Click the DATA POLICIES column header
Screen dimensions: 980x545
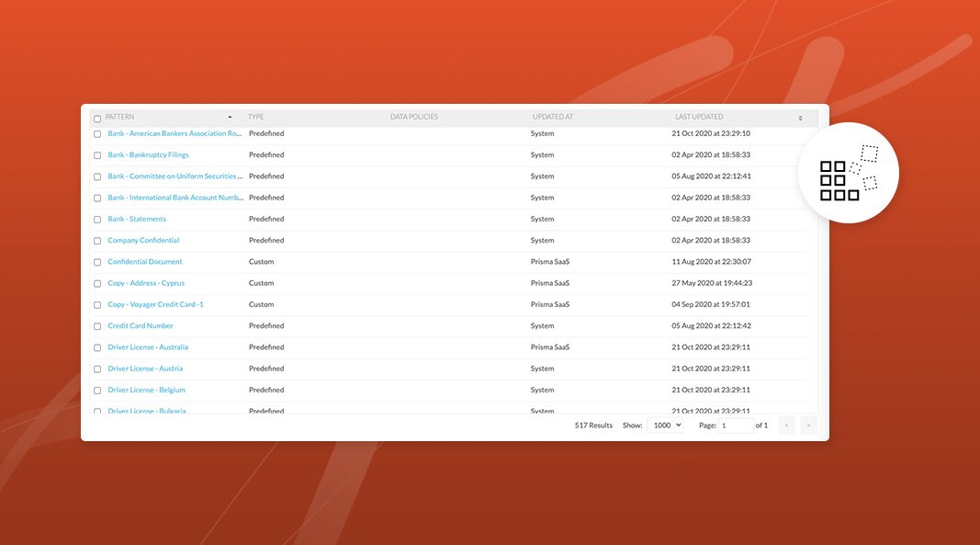(x=413, y=117)
